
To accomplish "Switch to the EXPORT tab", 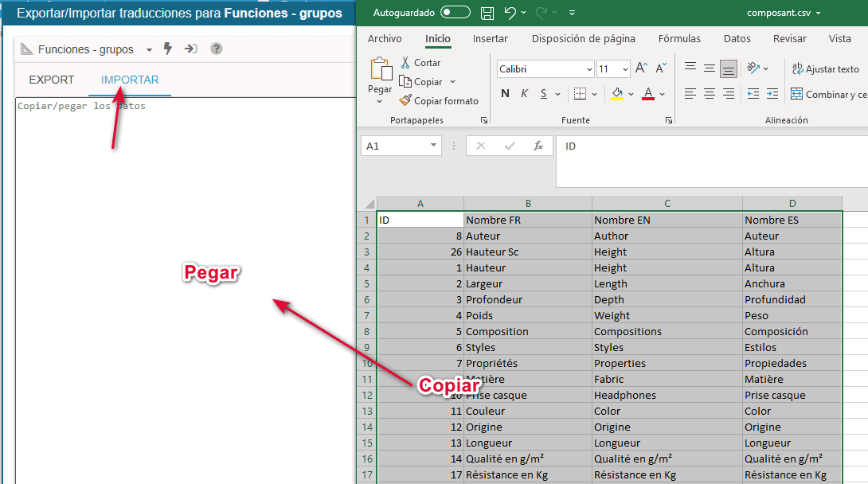I will tap(52, 80).
